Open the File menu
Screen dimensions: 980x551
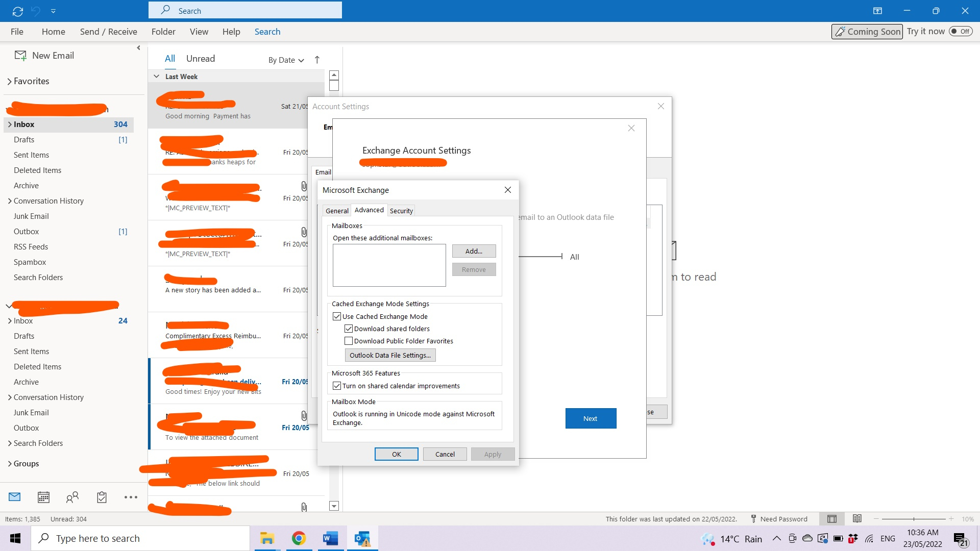pyautogui.click(x=17, y=32)
